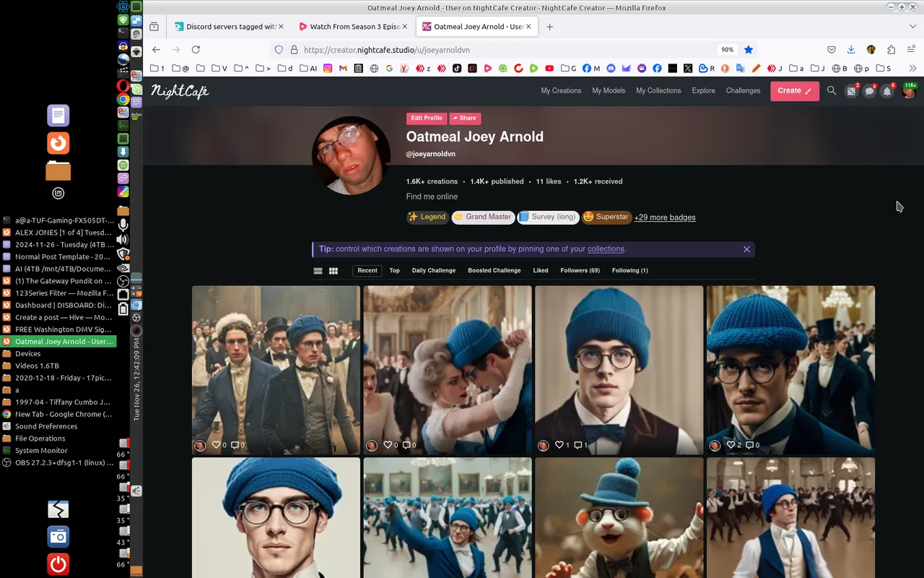Screen dimensions: 924x578
Task: Click the NightCafe logo
Action: 180,91
